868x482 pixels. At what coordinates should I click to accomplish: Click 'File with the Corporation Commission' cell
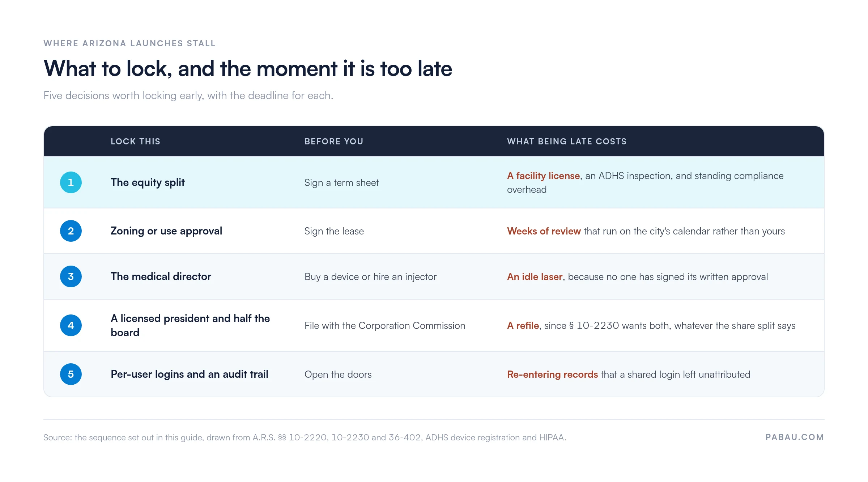(385, 326)
